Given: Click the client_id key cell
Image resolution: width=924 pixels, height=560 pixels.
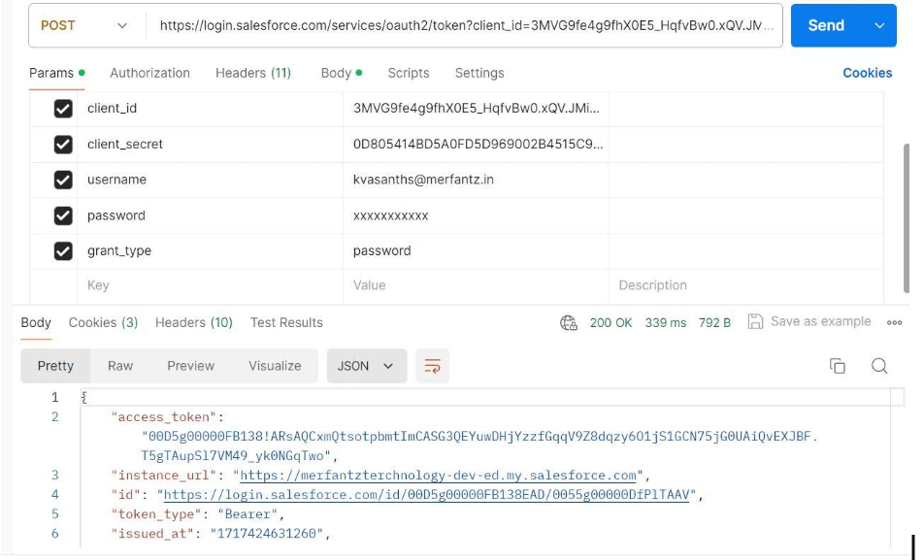Looking at the screenshot, I should point(210,109).
